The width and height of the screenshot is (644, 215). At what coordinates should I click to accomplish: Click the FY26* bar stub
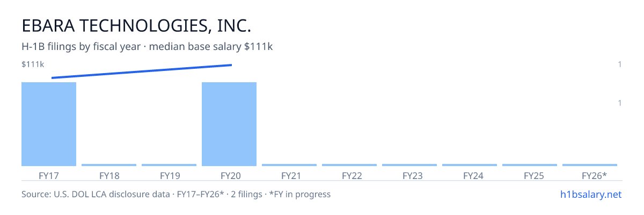590,165
